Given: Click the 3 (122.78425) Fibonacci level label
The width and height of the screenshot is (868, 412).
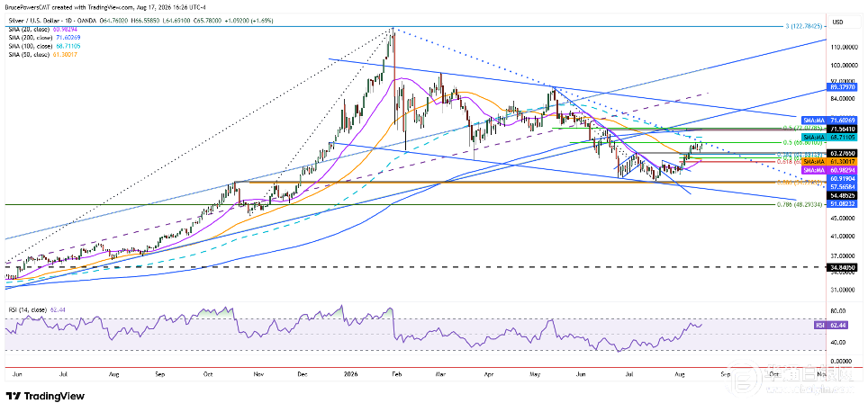Looking at the screenshot, I should [802, 26].
